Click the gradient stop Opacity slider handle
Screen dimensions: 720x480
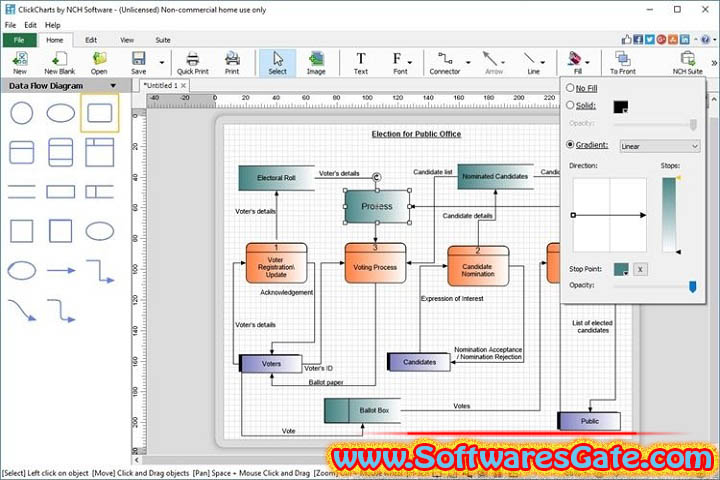point(692,287)
